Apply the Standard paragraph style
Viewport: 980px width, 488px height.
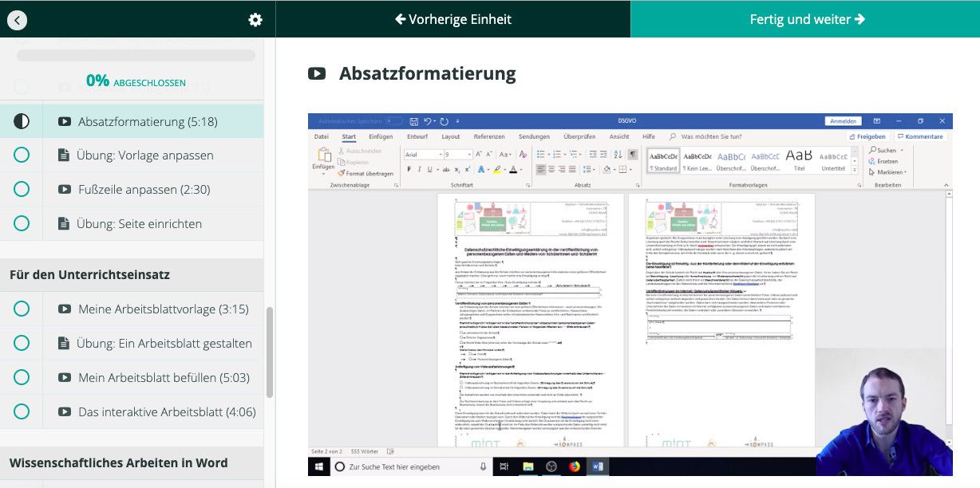[663, 159]
